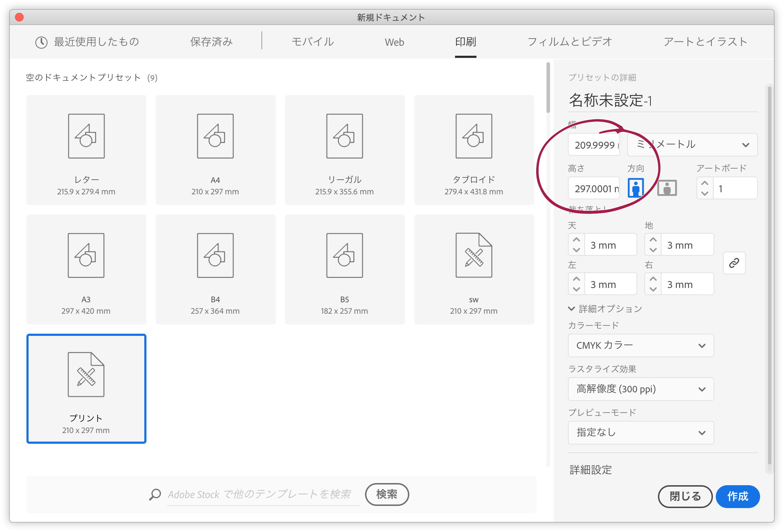Toggle the bleed link chain icon

coord(734,263)
